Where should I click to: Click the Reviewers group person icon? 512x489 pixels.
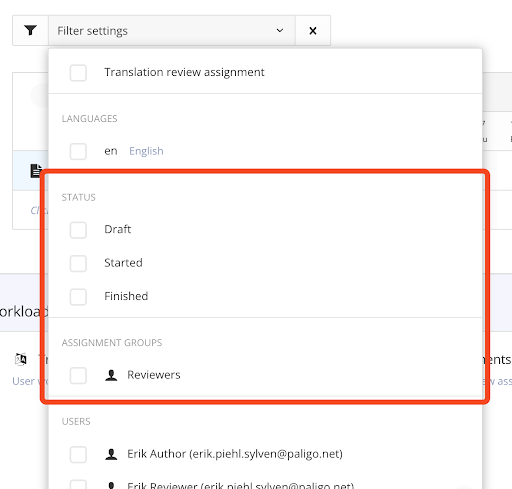111,375
